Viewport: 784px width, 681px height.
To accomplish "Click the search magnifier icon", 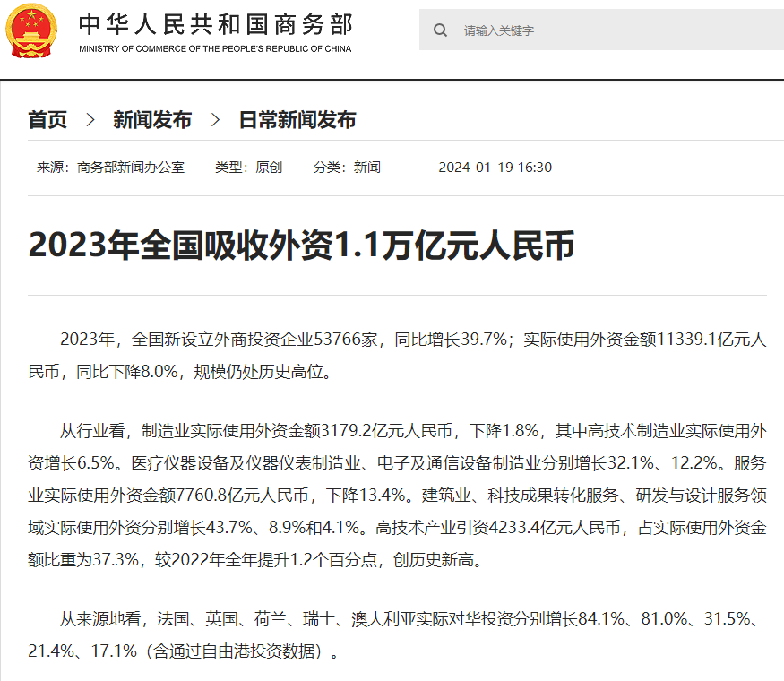I will tap(440, 30).
